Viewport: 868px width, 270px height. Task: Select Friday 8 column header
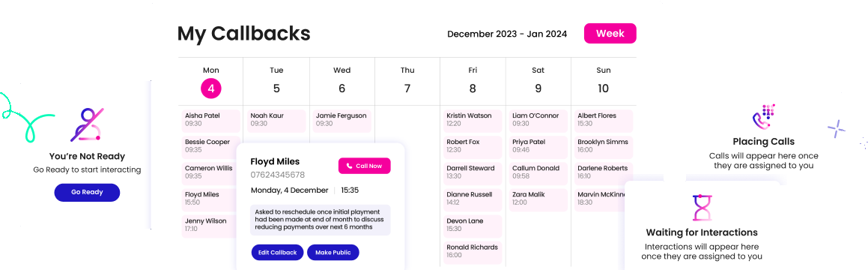473,81
